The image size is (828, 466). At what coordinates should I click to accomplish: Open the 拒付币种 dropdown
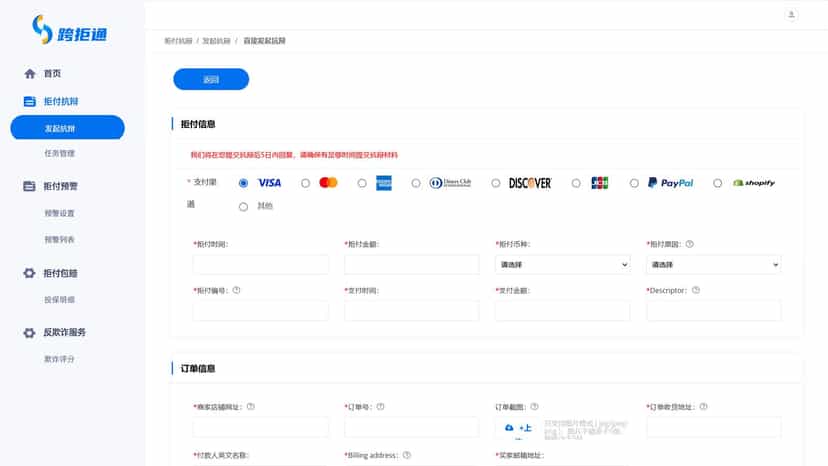(563, 264)
